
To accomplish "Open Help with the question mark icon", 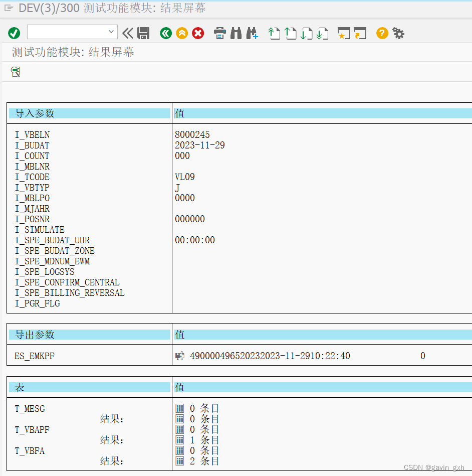I will tap(382, 33).
